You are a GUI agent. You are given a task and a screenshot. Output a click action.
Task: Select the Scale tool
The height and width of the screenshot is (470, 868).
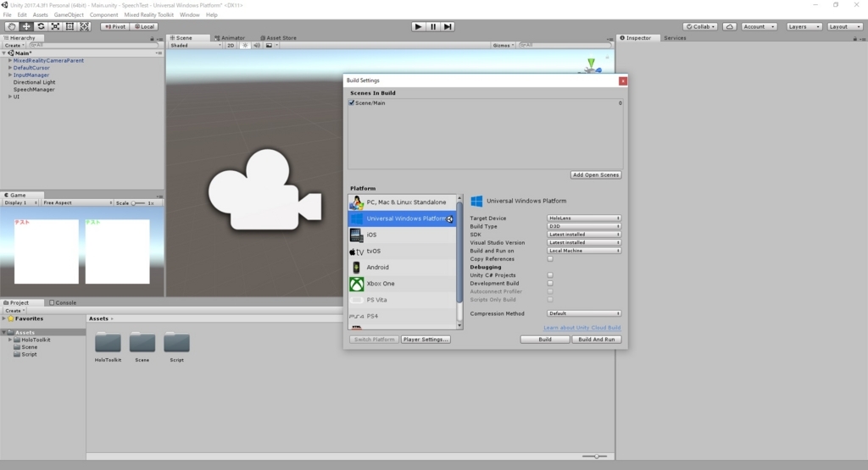point(55,26)
